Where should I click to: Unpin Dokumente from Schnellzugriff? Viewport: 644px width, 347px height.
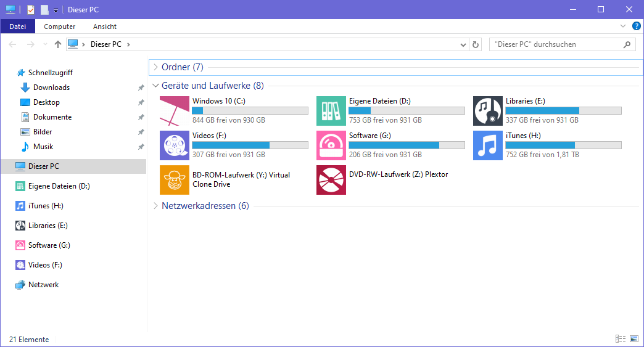tap(141, 117)
